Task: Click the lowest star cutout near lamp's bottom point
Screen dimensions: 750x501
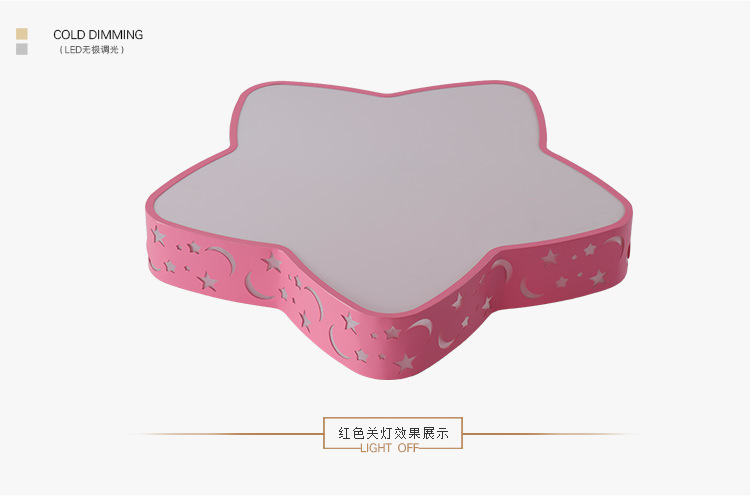Action: pos(406,363)
